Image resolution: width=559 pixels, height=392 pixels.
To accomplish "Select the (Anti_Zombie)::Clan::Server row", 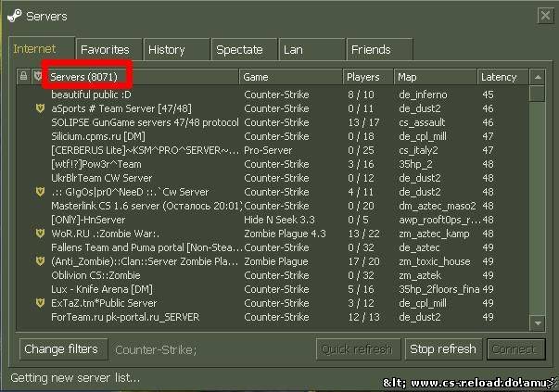I will click(273, 261).
